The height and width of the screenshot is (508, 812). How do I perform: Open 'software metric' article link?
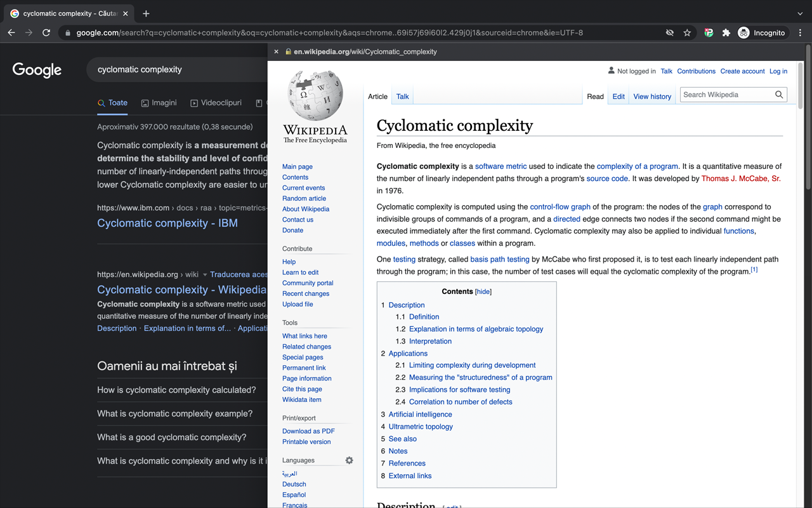pos(501,166)
